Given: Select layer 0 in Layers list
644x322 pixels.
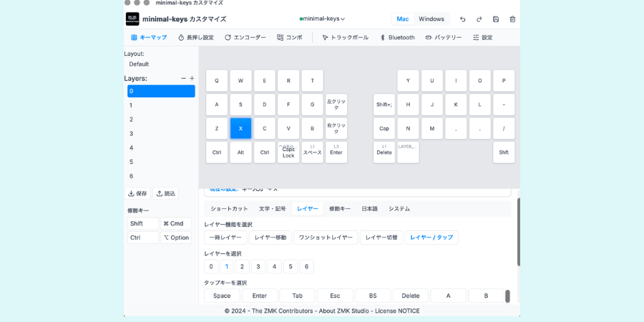Looking at the screenshot, I should pyautogui.click(x=161, y=91).
